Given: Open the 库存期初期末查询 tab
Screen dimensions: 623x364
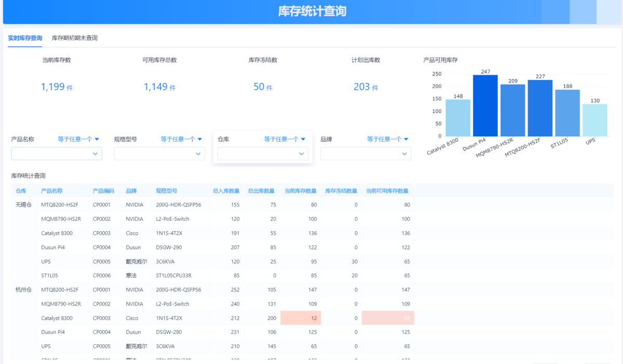Looking at the screenshot, I should point(74,38).
